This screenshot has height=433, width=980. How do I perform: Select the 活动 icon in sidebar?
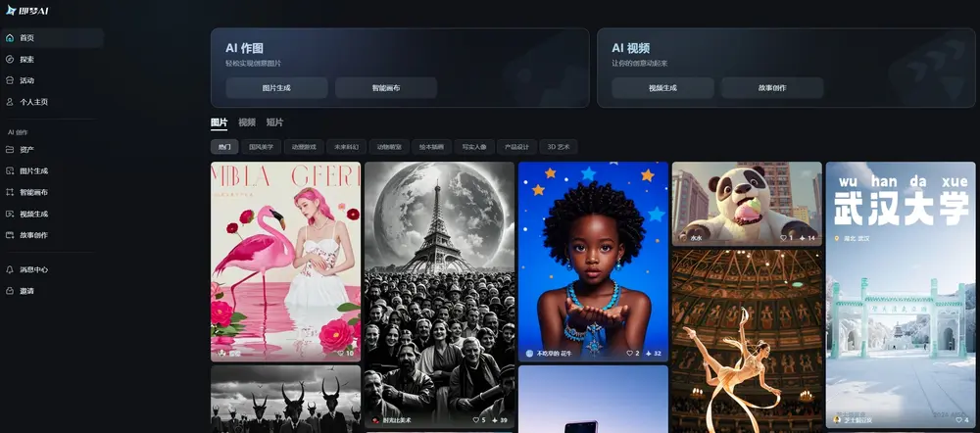tap(10, 80)
